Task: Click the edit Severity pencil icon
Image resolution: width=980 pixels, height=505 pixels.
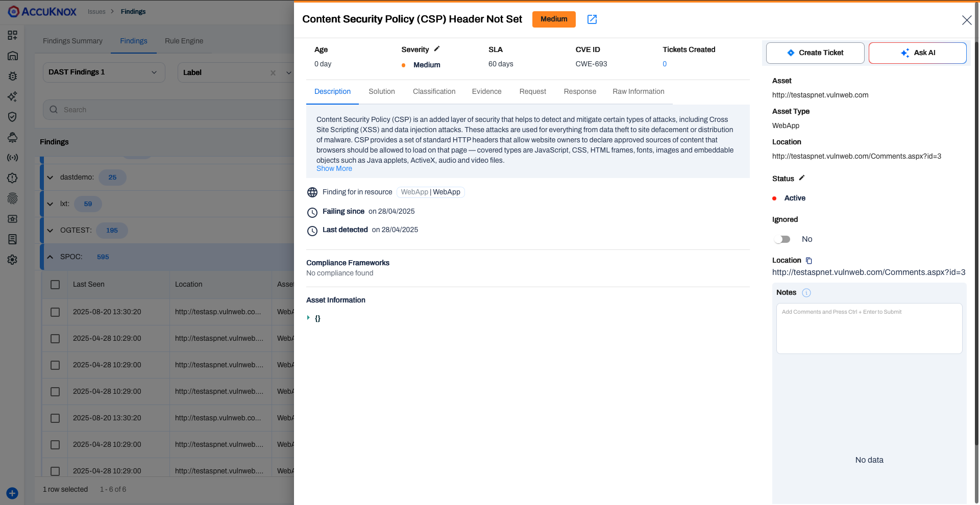Action: click(x=437, y=49)
